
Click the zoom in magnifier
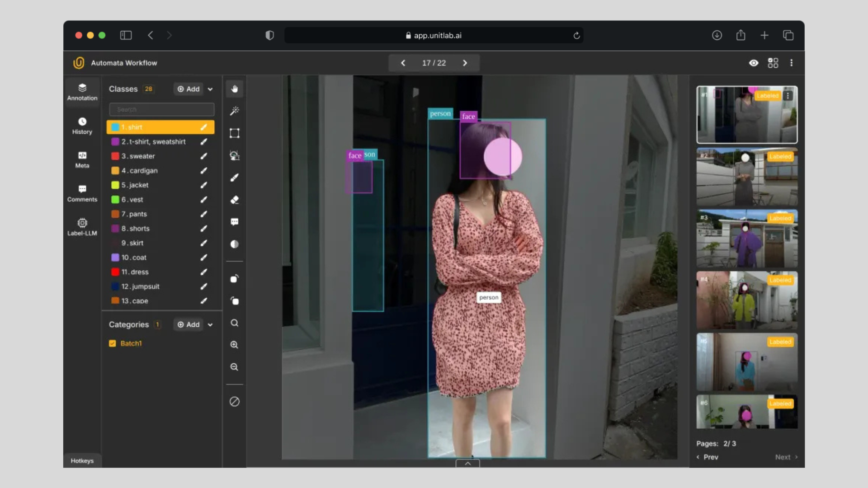pyautogui.click(x=234, y=345)
